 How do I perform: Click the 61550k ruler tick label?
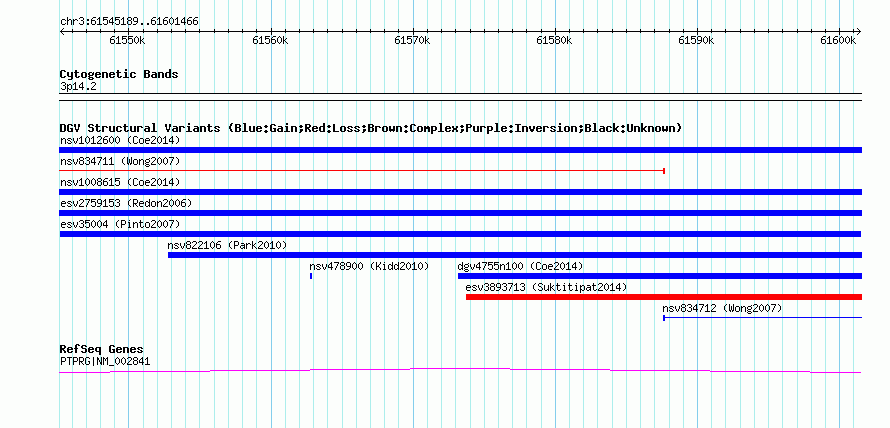[x=128, y=40]
